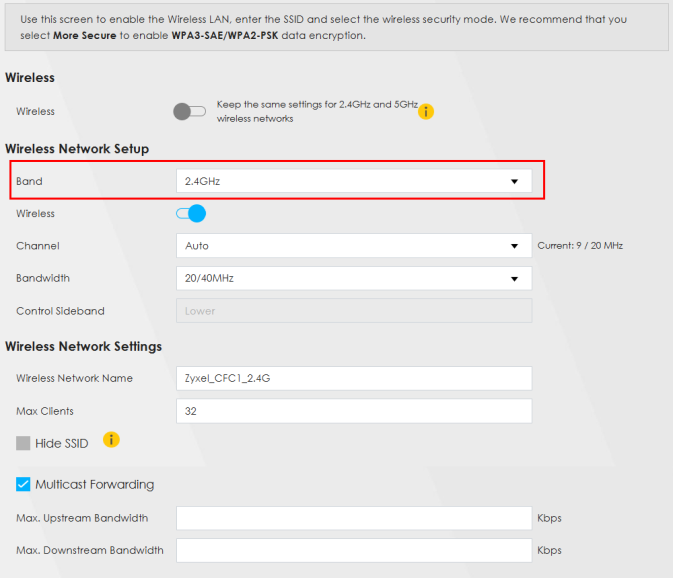Focus the Max. Downstream Bandwidth input box

[353, 550]
